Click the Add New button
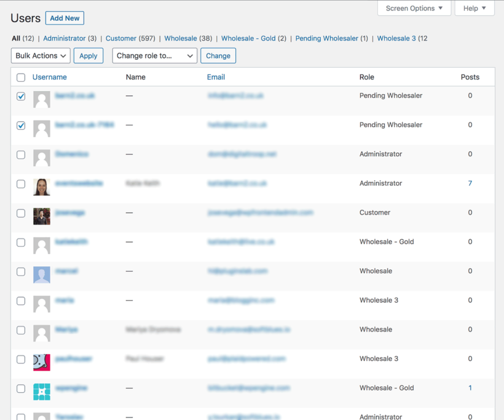This screenshot has height=420, width=504. tap(65, 18)
